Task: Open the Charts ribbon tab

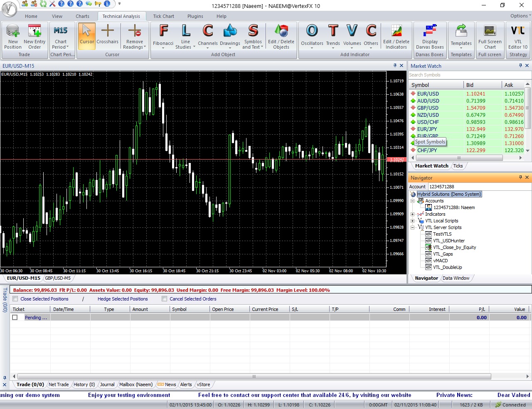Action: [x=82, y=16]
